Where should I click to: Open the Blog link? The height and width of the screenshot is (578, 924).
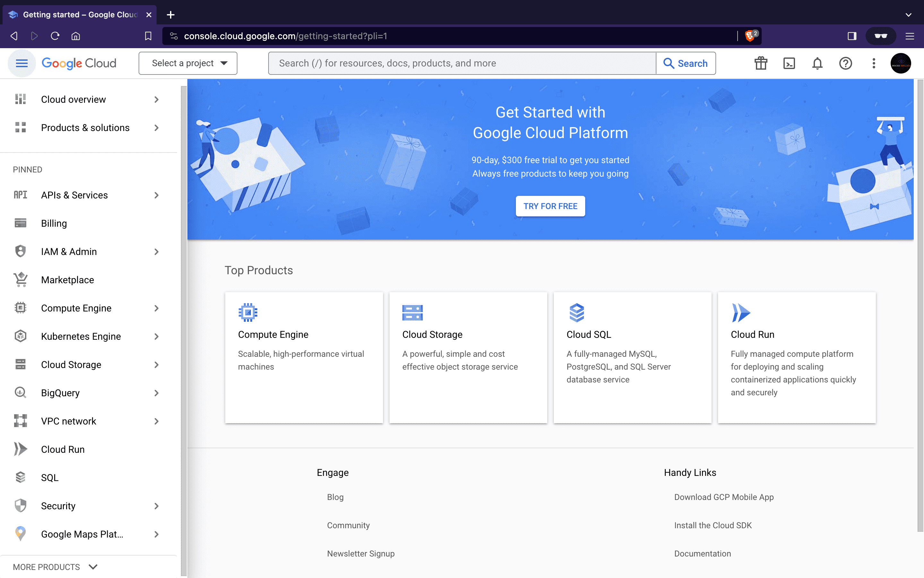coord(335,497)
